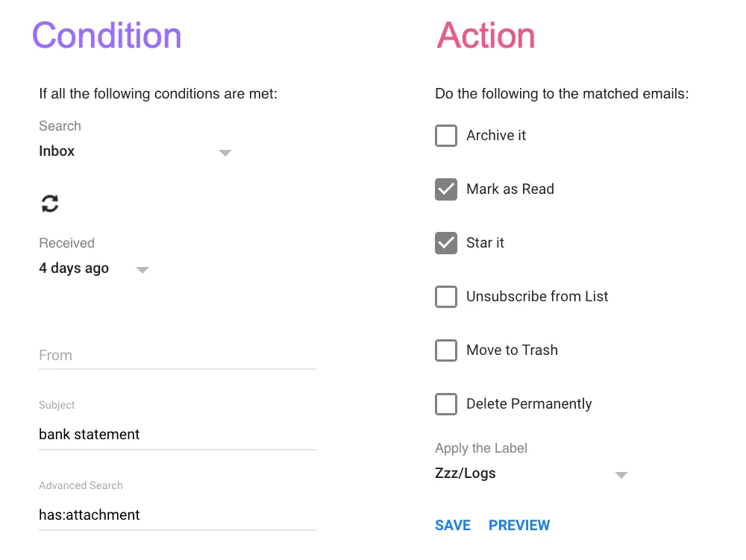
Task: Click the Condition section heading
Action: (x=107, y=35)
